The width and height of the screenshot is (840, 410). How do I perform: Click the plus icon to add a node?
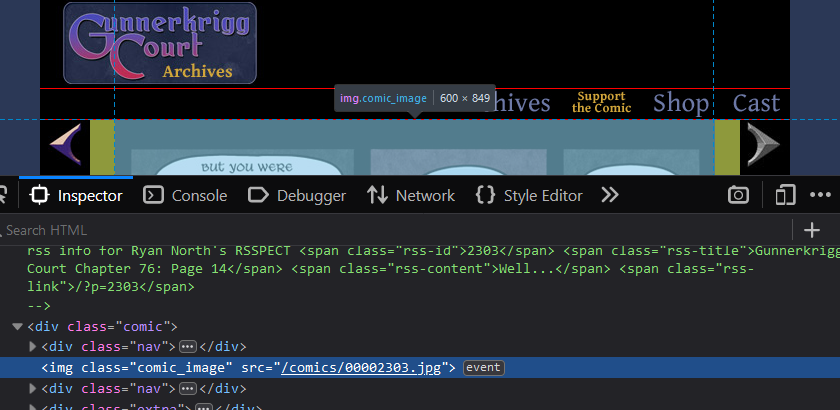[812, 230]
